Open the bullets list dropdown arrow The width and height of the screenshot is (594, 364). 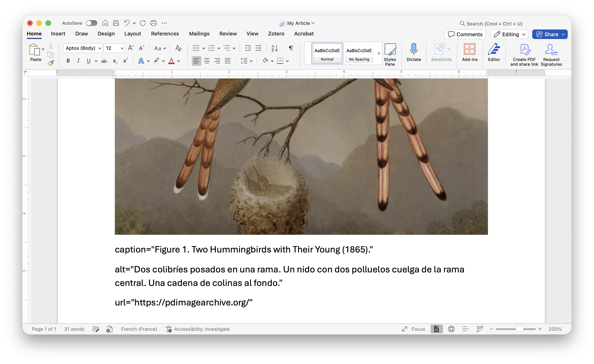[x=204, y=48]
